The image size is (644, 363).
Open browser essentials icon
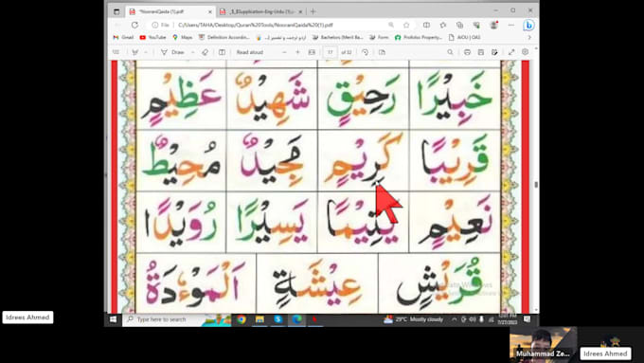(476, 25)
